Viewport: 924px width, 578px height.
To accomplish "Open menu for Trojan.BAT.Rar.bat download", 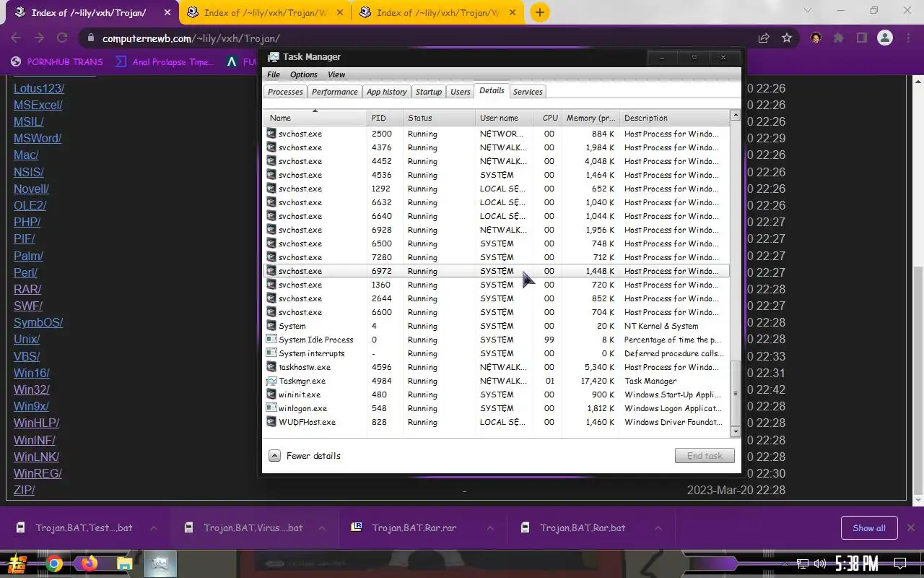I will tap(658, 528).
